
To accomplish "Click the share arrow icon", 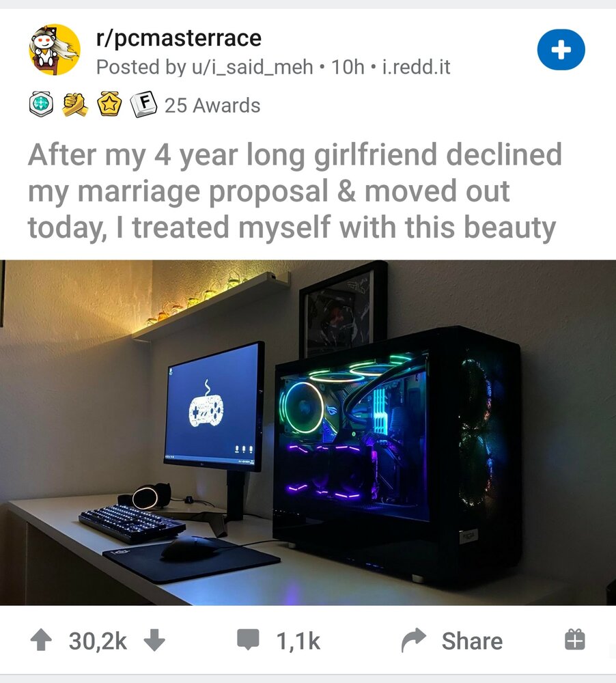I will (x=413, y=640).
